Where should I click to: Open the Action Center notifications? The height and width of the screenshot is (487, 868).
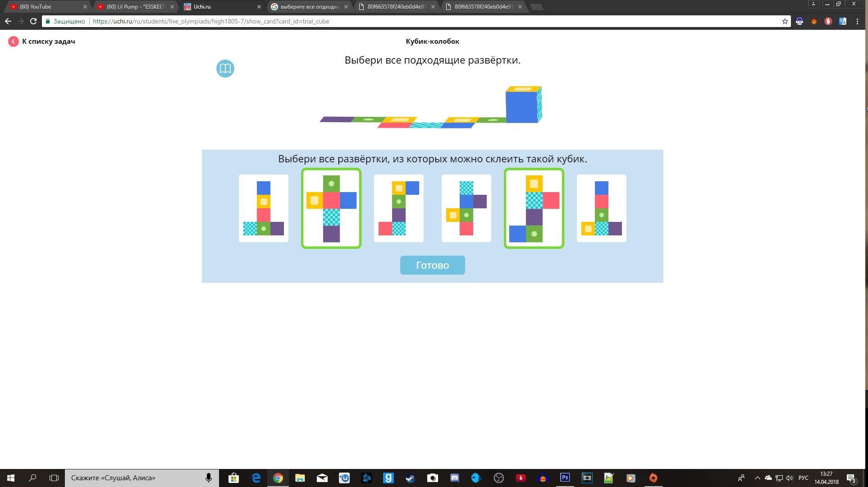pyautogui.click(x=851, y=478)
